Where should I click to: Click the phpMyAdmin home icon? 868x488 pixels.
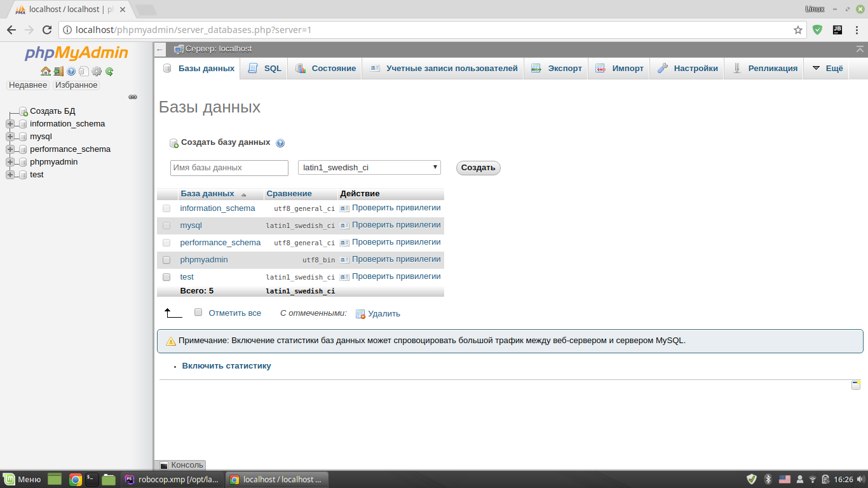tap(46, 71)
